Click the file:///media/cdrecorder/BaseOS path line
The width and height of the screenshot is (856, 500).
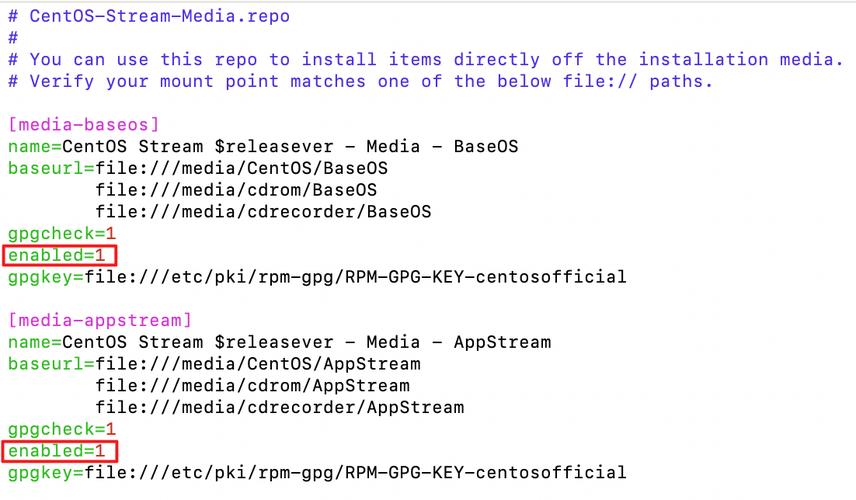263,212
